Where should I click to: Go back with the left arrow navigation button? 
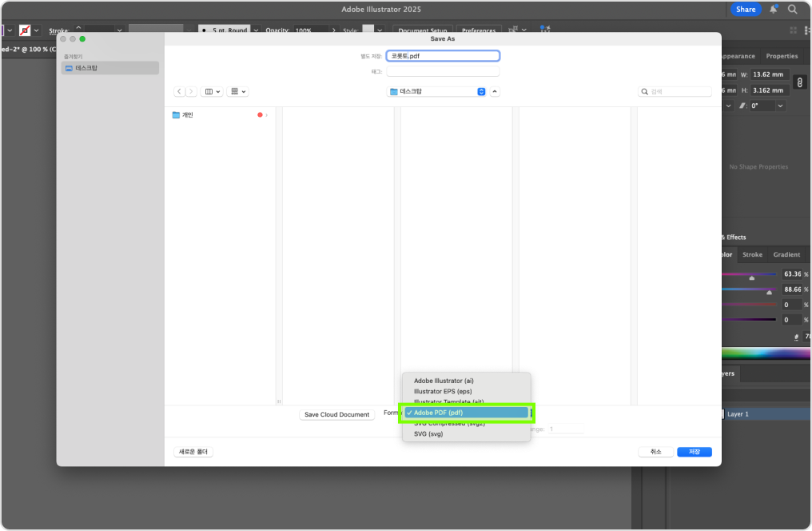(x=180, y=92)
